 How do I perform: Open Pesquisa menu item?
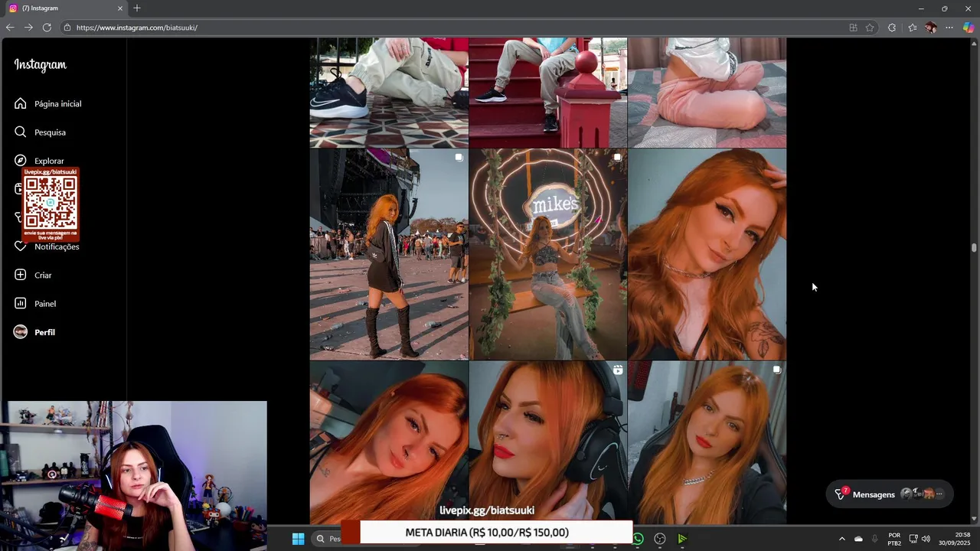pos(50,132)
